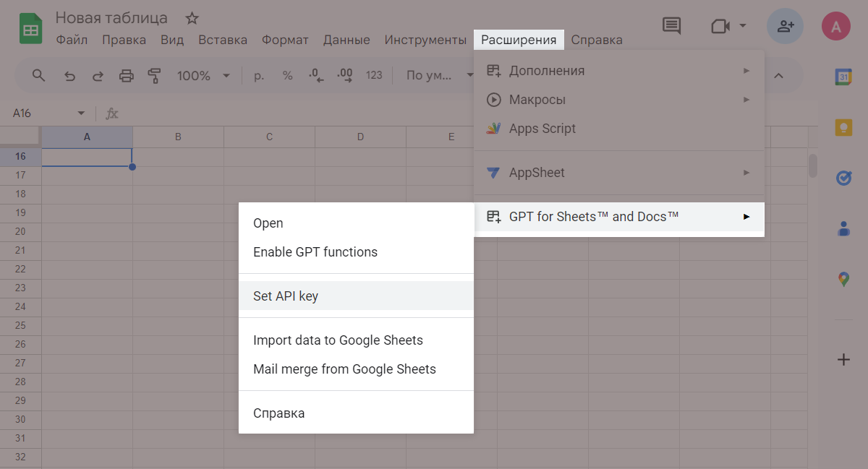Select Enable GPT functions option

click(315, 252)
